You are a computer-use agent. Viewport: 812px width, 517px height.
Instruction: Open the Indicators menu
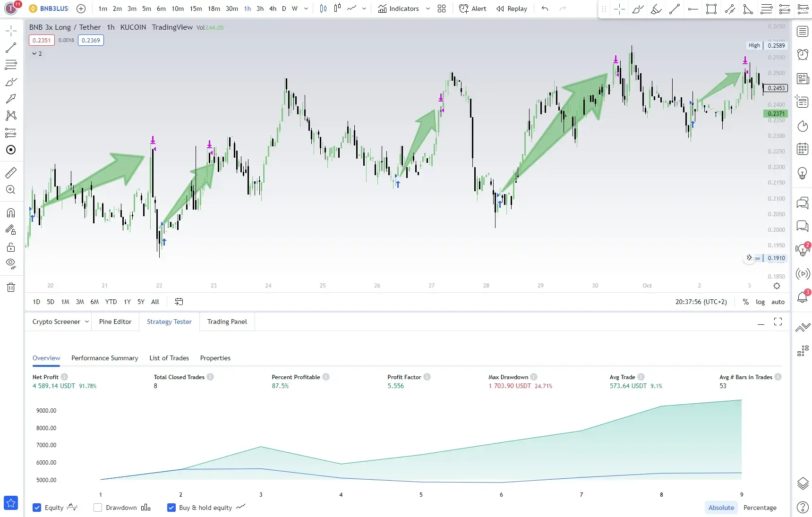pyautogui.click(x=398, y=8)
